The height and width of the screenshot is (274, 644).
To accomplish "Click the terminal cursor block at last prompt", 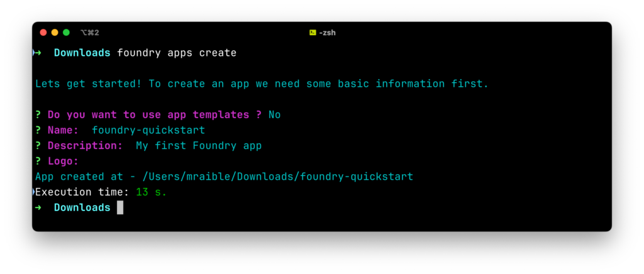I will (x=120, y=207).
